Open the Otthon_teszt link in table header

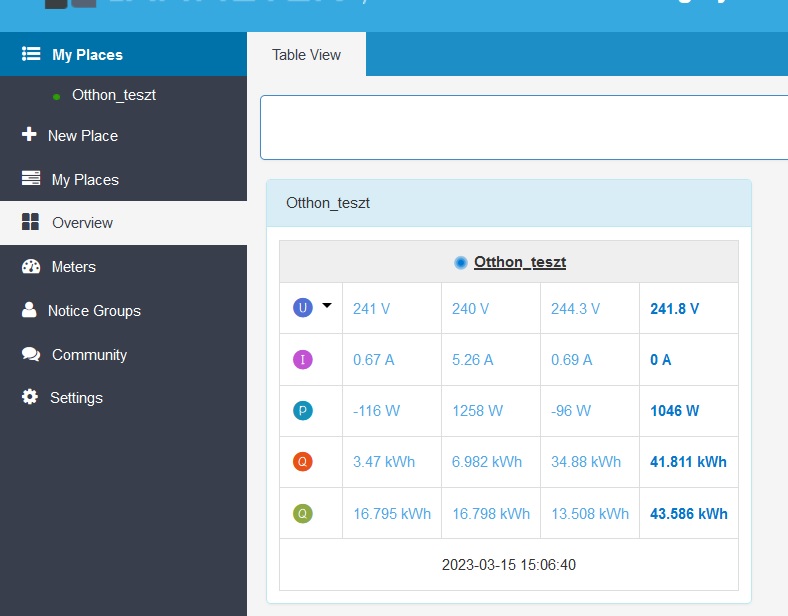pos(520,262)
